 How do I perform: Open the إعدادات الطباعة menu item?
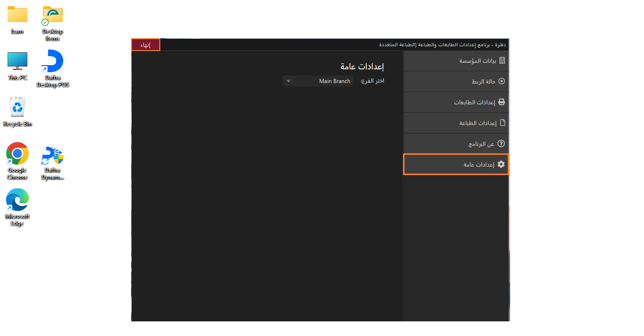[456, 123]
